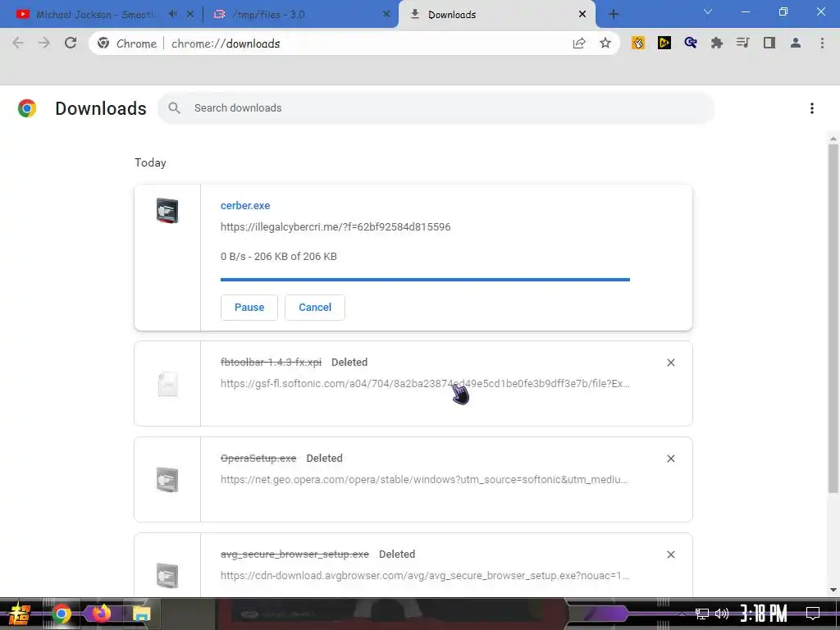This screenshot has height=630, width=840.
Task: Open File Explorer from the taskbar
Action: pyautogui.click(x=141, y=614)
